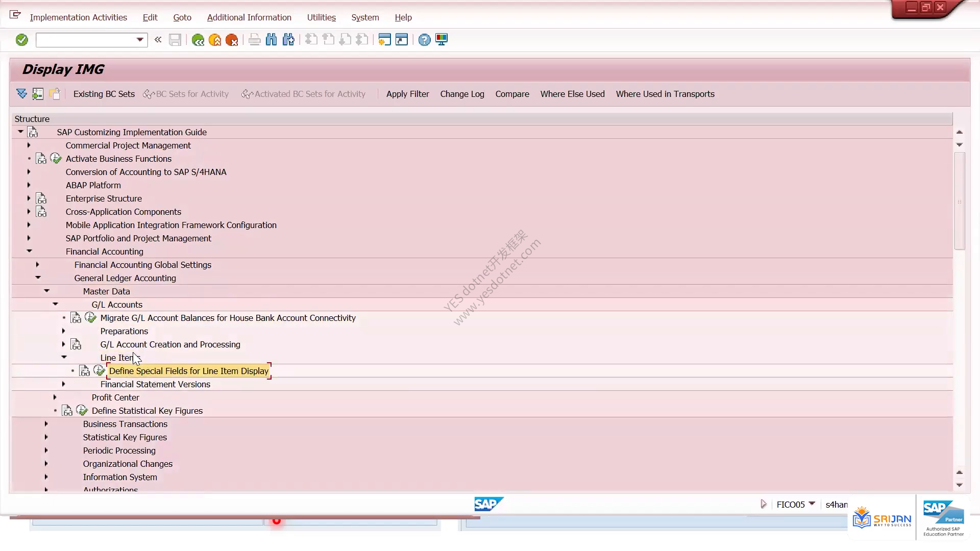Screen dimensions: 980x551
Task: Click the Help question mark icon
Action: (x=424, y=40)
